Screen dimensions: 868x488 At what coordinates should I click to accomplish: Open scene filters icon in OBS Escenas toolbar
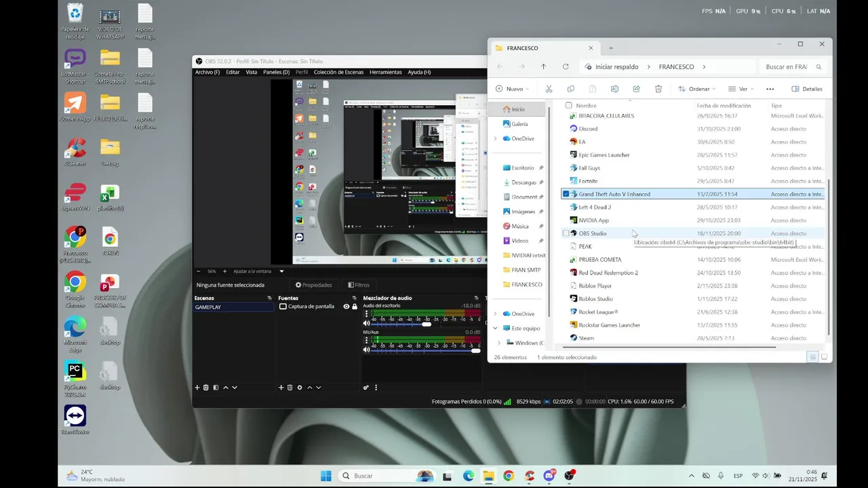point(216,388)
